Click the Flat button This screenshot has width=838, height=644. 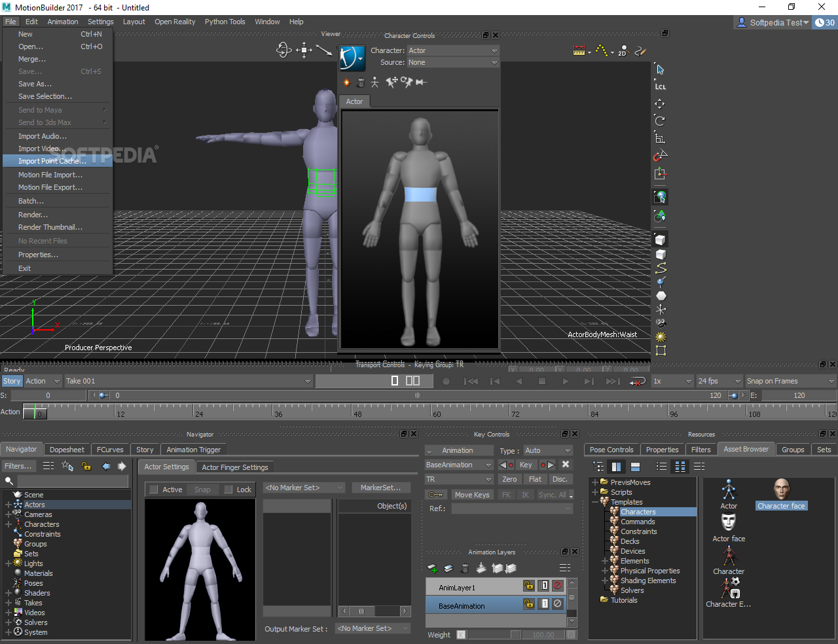click(x=535, y=479)
